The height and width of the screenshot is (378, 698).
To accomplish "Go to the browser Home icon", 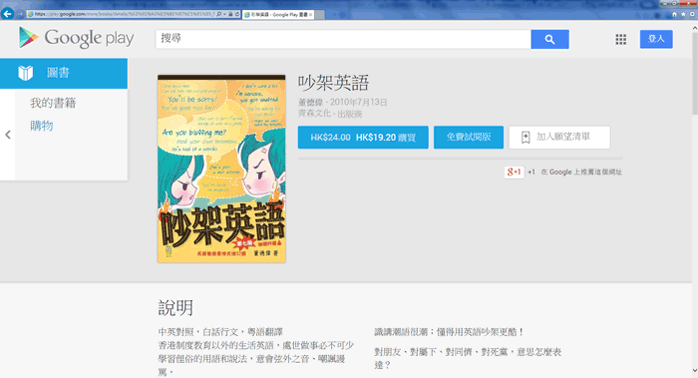I will tap(674, 14).
